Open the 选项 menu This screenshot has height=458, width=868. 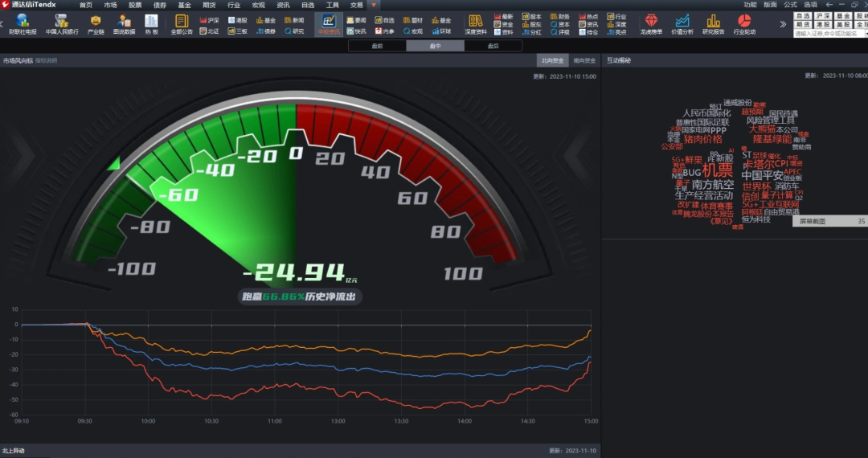coord(810,5)
